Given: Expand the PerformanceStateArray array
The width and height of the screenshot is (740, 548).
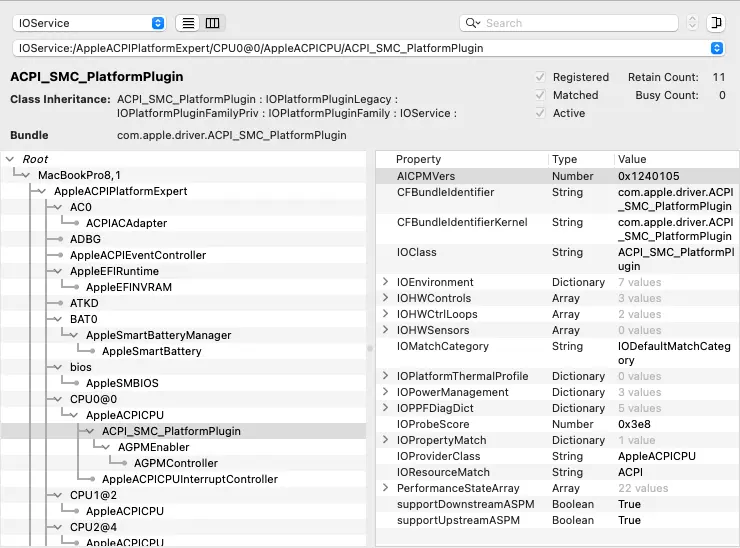Looking at the screenshot, I should pyautogui.click(x=386, y=488).
